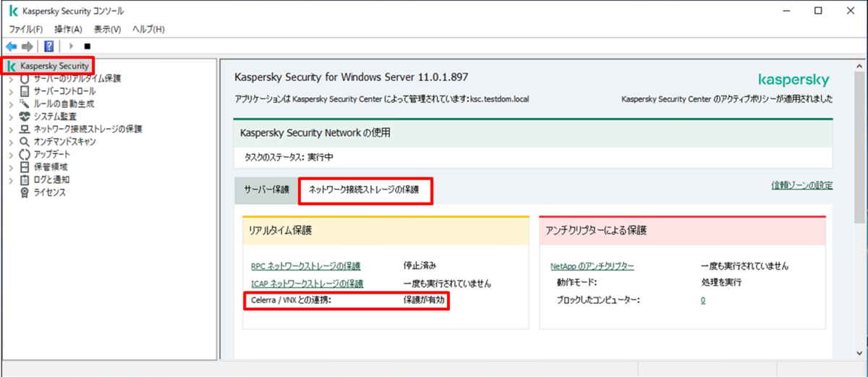
Task: Open the 表示(V) menu
Action: click(x=107, y=29)
